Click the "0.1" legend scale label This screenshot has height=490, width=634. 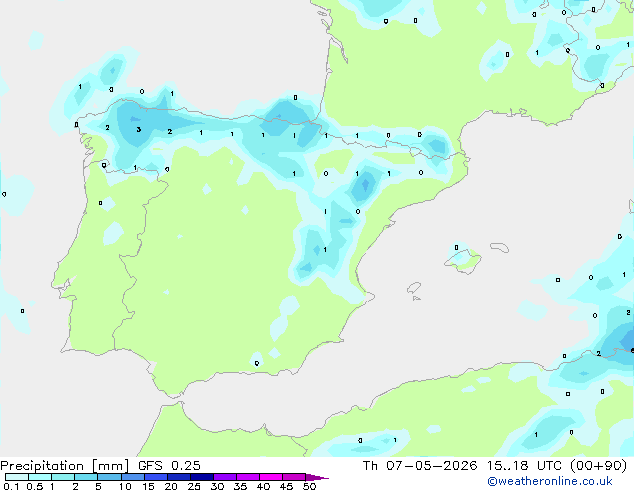click(x=11, y=486)
